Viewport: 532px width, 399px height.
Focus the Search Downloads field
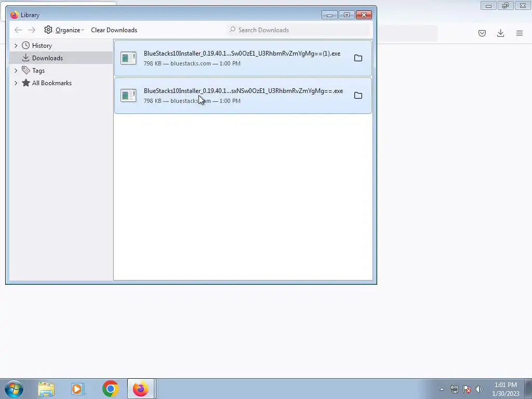(299, 30)
